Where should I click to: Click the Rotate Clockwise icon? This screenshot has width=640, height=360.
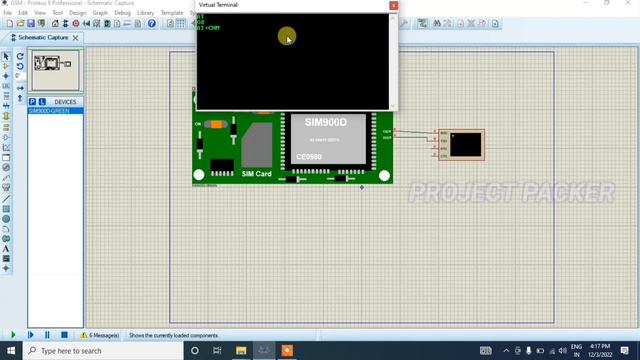[x=20, y=56]
